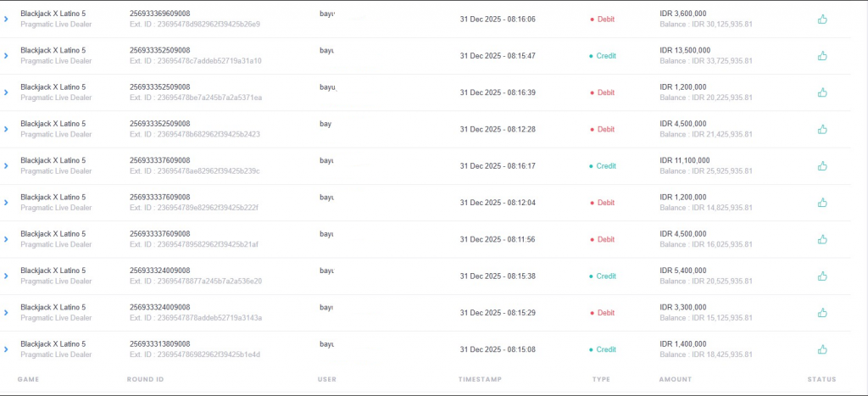Open round ID 256933369609008
Viewport: 868px width, 396px height.
click(x=159, y=14)
